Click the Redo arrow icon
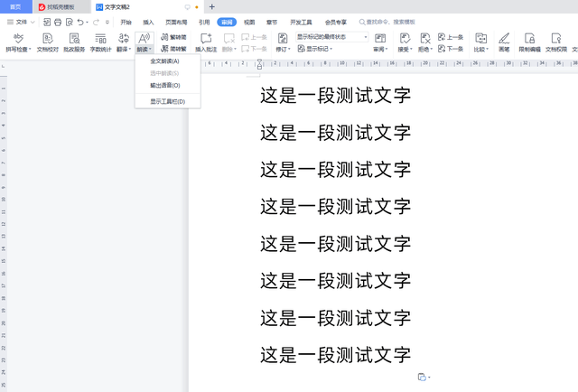This screenshot has height=392, width=578. (x=96, y=22)
